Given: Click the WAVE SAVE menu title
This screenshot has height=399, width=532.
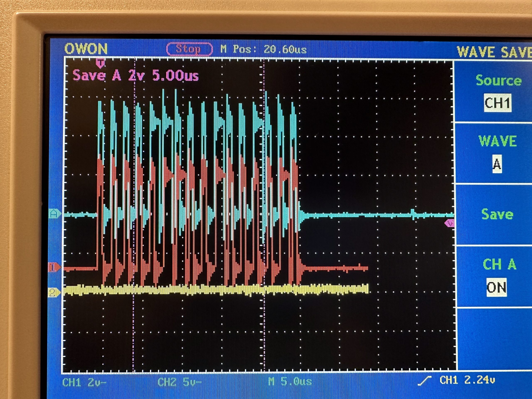Looking at the screenshot, I should [x=494, y=52].
